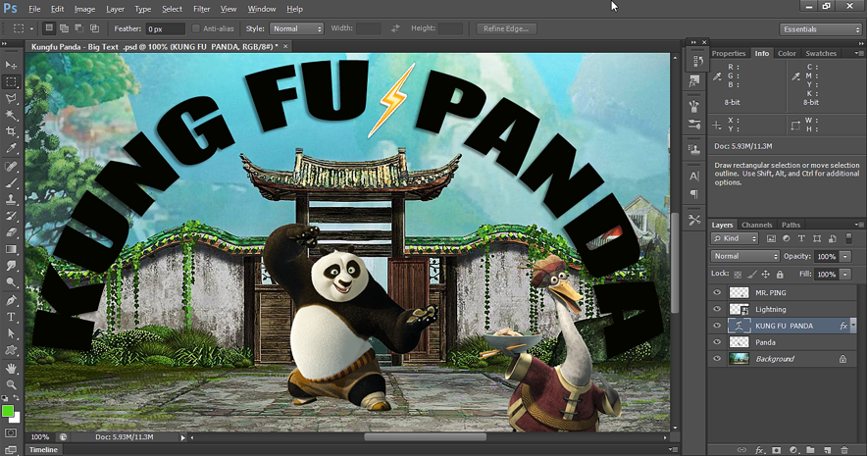Select the Move tool
Screen dimensions: 868x456
click(11, 65)
